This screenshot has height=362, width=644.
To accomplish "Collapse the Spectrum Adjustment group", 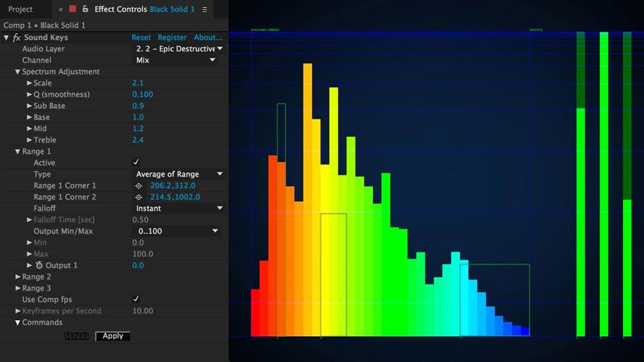I will 17,72.
